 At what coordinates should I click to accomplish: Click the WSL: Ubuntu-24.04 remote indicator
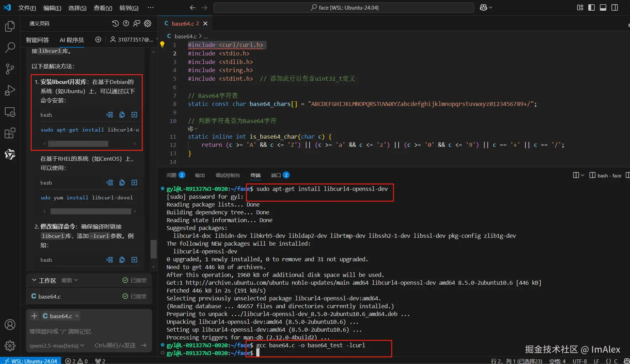click(31, 361)
